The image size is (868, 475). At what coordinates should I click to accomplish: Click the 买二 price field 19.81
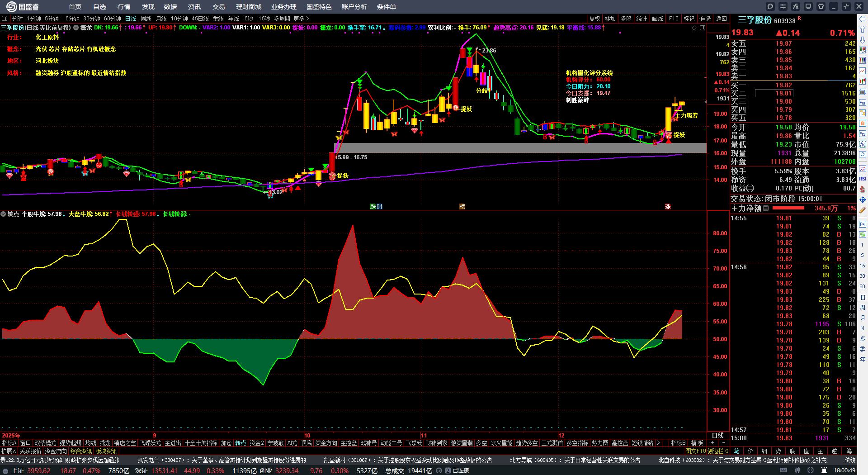click(774, 93)
